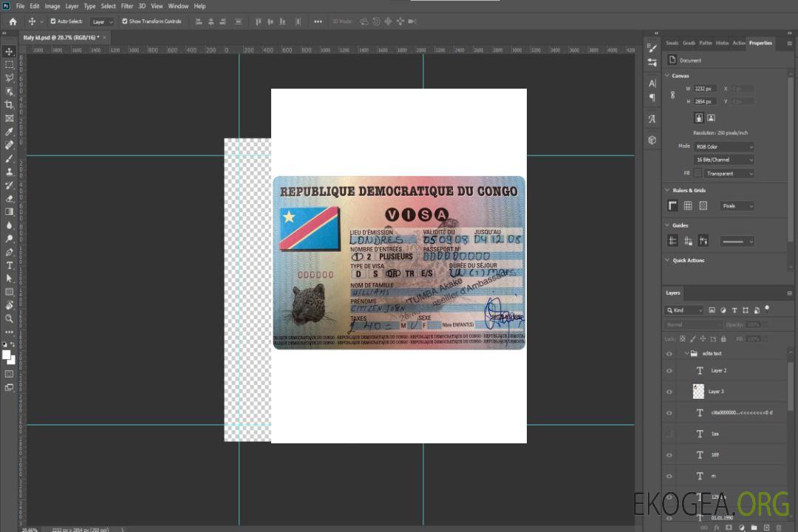The height and width of the screenshot is (532, 798).
Task: Click the Grid icon under Rulers & Grids
Action: pos(688,205)
